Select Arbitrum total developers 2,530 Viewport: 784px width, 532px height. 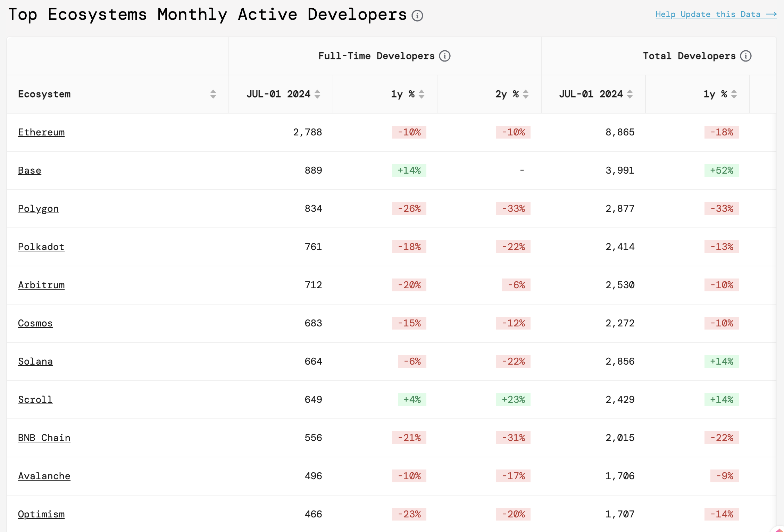click(x=620, y=285)
